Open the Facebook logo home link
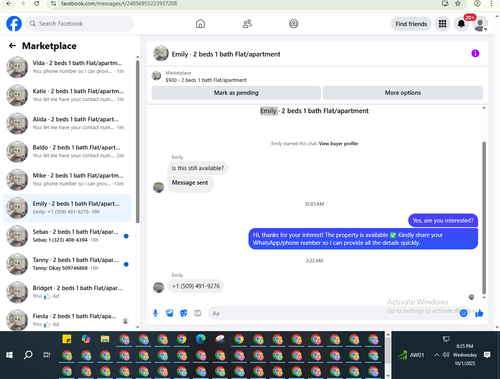This screenshot has width=500, height=379. point(14,24)
